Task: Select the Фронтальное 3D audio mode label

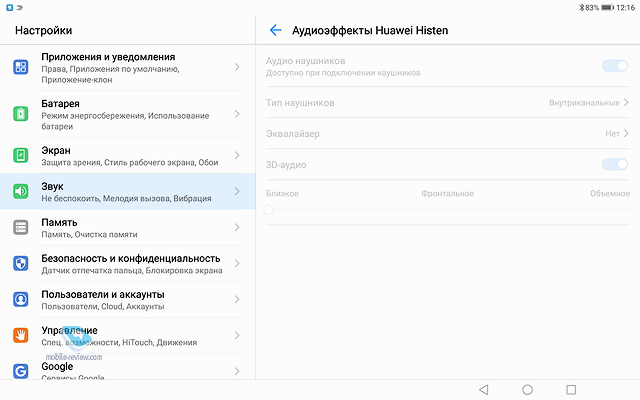Action: (x=447, y=193)
